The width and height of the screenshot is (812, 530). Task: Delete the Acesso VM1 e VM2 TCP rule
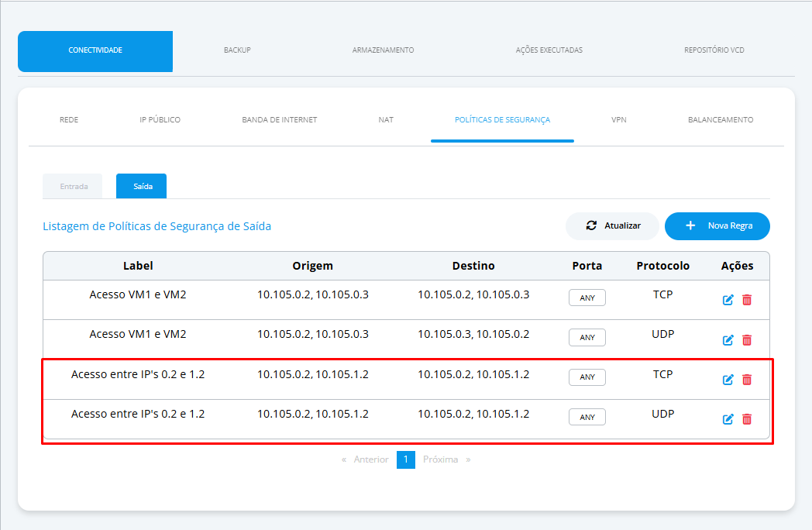747,300
